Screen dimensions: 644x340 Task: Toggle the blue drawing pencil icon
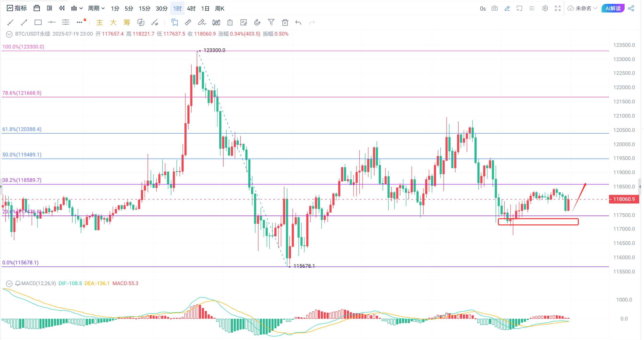coord(507,8)
